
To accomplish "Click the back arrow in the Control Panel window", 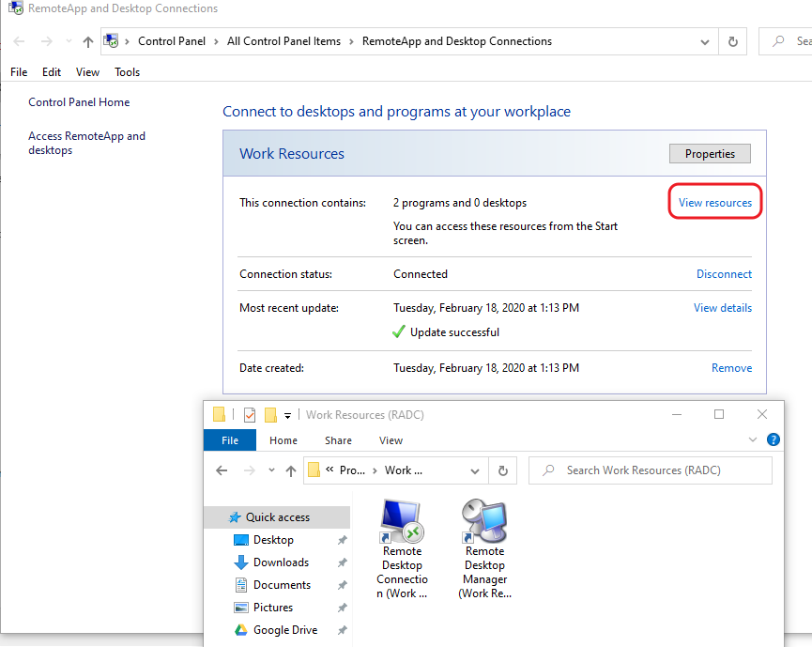I will coord(17,41).
